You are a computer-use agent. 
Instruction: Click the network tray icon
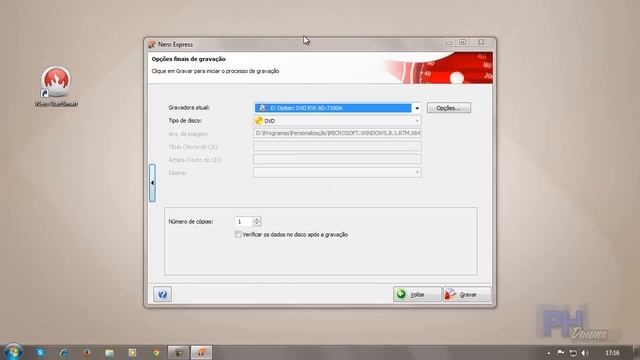tap(573, 353)
